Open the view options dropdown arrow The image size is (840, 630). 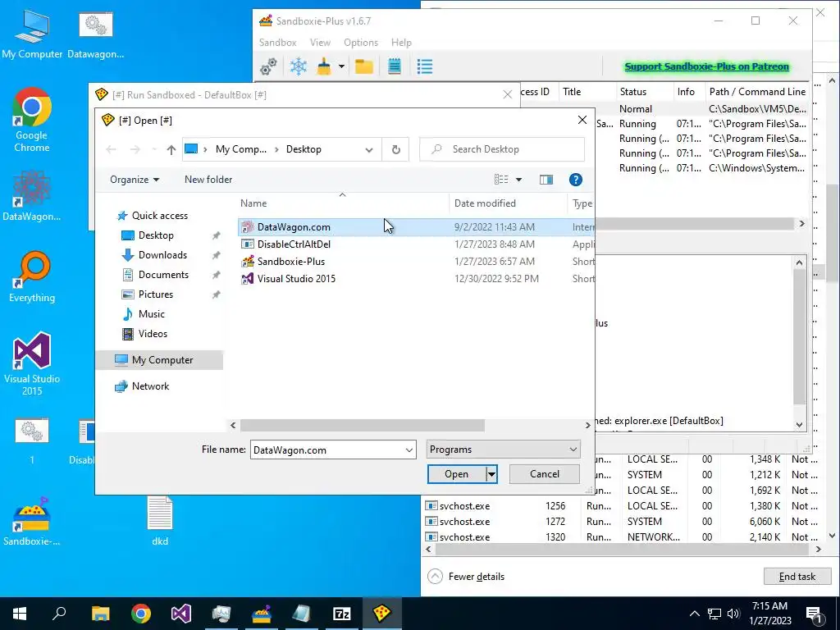[518, 180]
